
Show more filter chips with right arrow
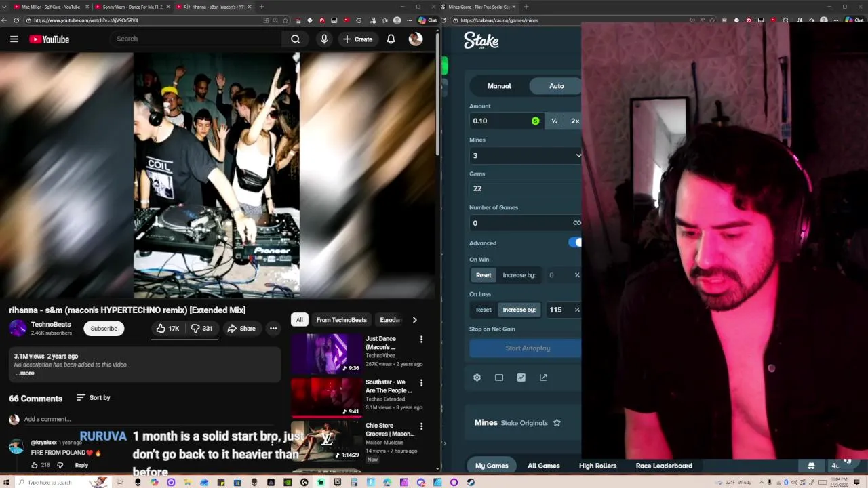pyautogui.click(x=414, y=320)
